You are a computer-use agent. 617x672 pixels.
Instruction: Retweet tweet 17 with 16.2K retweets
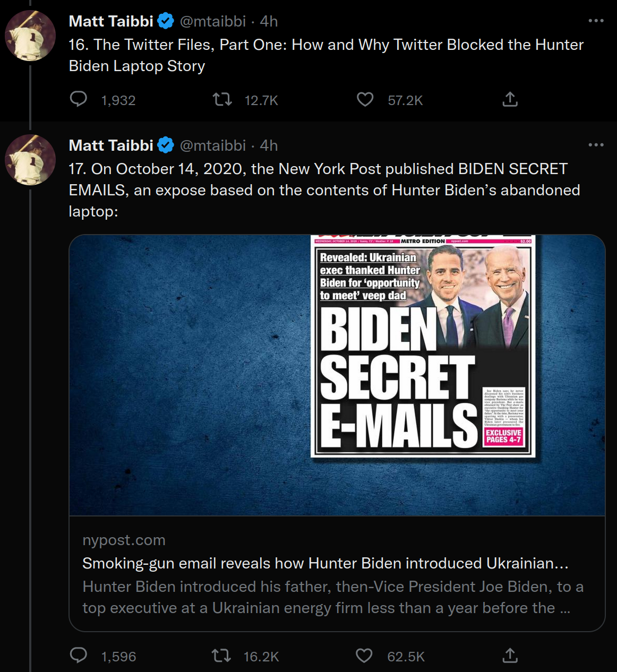click(x=221, y=656)
